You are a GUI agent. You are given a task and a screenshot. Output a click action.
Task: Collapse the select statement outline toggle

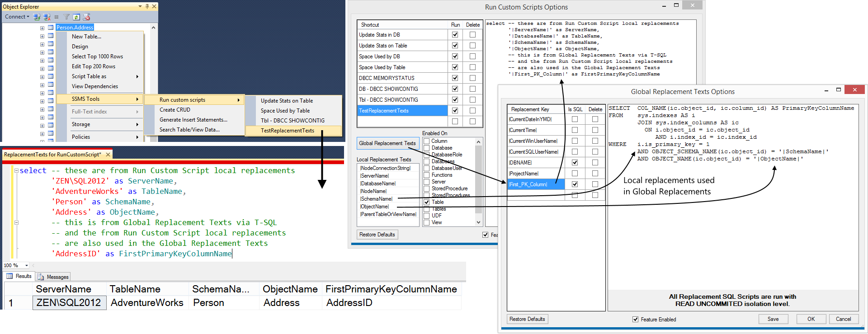pos(16,171)
